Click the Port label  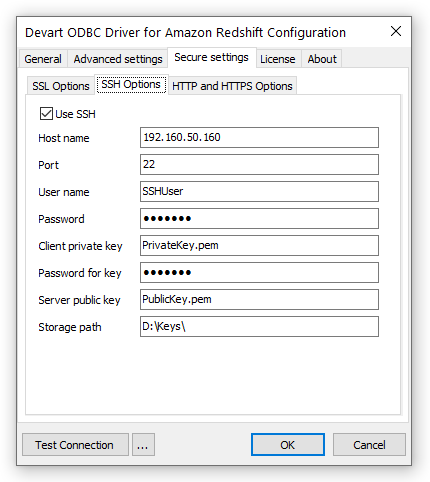(x=48, y=165)
